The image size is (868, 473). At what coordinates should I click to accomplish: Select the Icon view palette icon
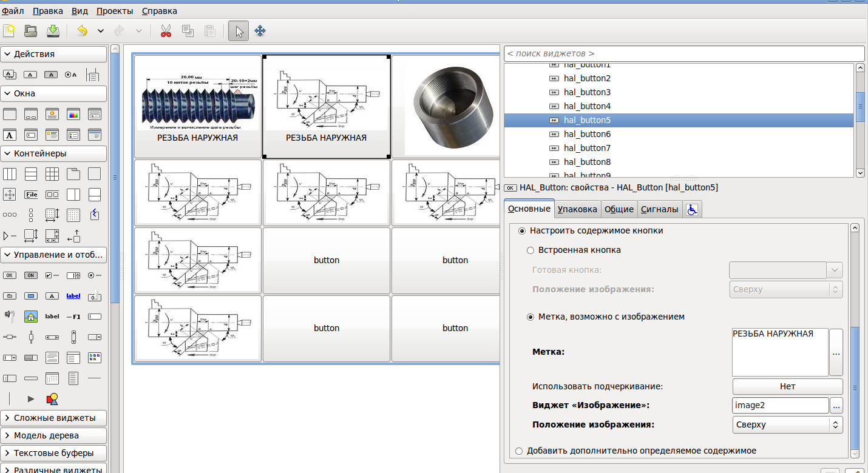tap(94, 357)
